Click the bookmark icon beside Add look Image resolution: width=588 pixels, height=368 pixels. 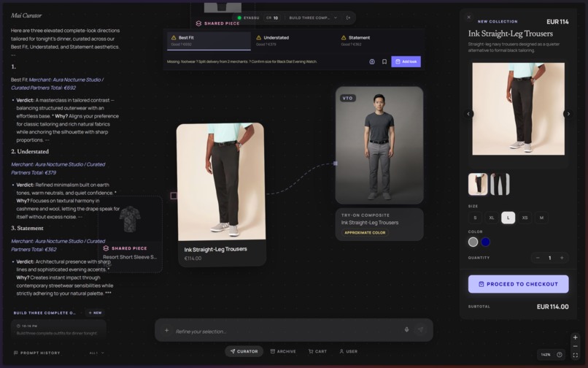tap(384, 61)
